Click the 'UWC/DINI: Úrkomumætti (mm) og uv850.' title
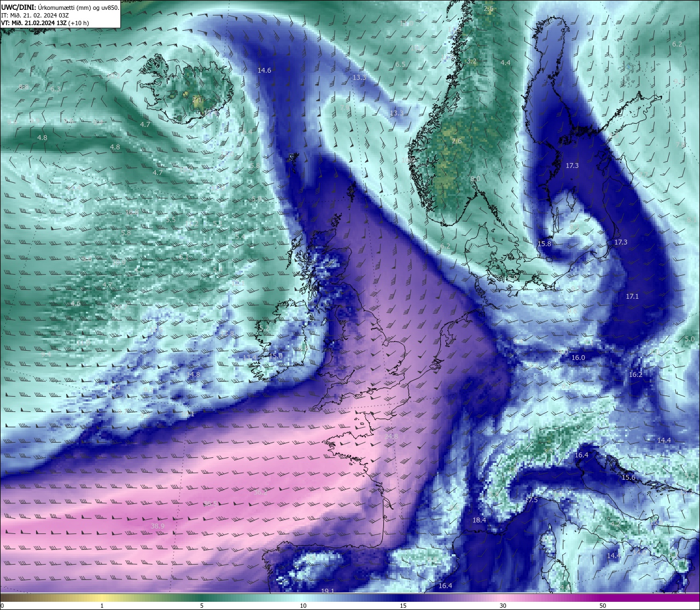700x610 pixels. click(x=60, y=7)
